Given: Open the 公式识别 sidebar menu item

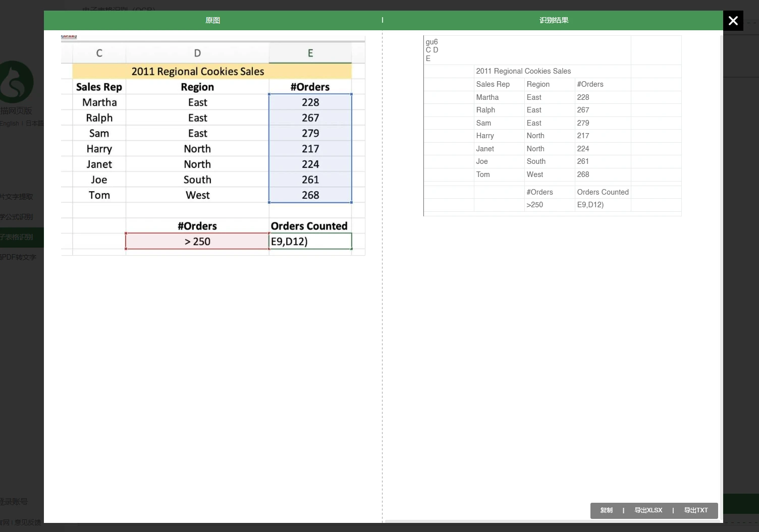Looking at the screenshot, I should point(17,217).
